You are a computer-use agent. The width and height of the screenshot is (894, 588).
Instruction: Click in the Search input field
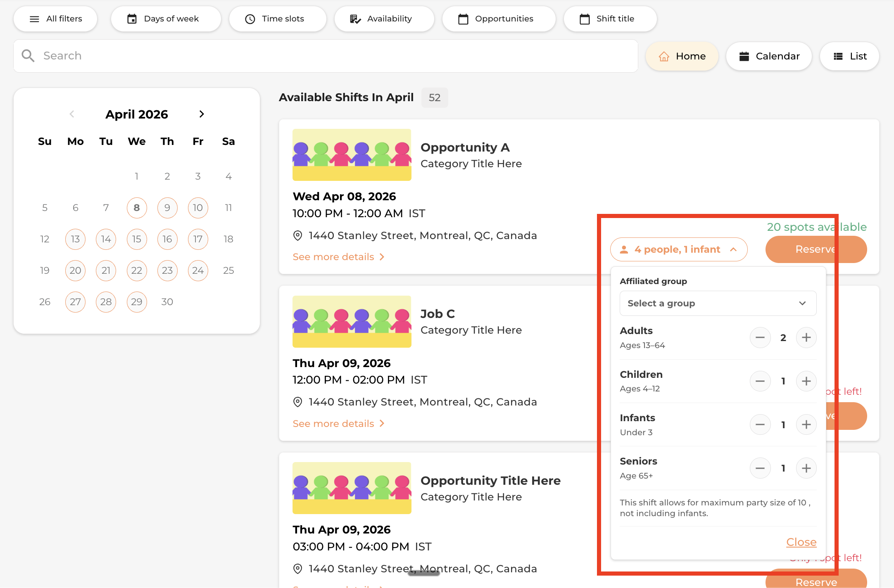tap(330, 56)
